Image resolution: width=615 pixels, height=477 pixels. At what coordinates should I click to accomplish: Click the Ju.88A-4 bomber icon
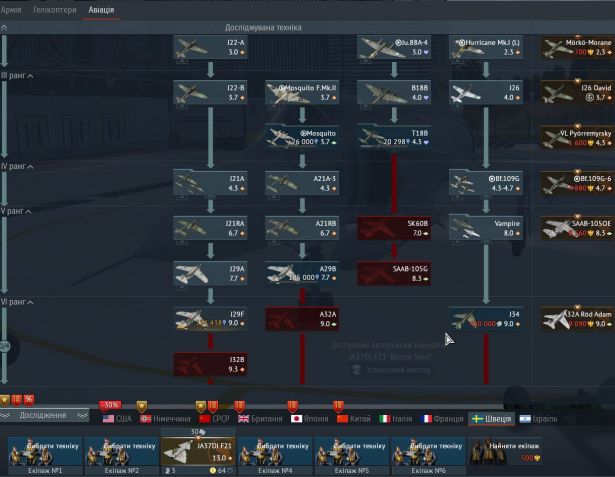click(393, 48)
